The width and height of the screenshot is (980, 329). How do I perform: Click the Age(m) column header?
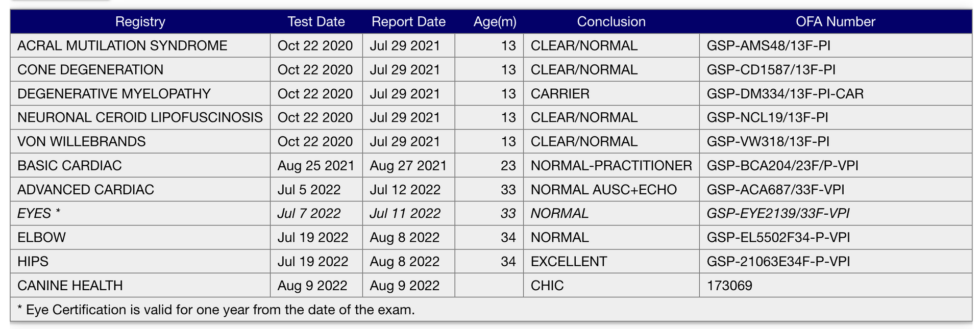495,21
